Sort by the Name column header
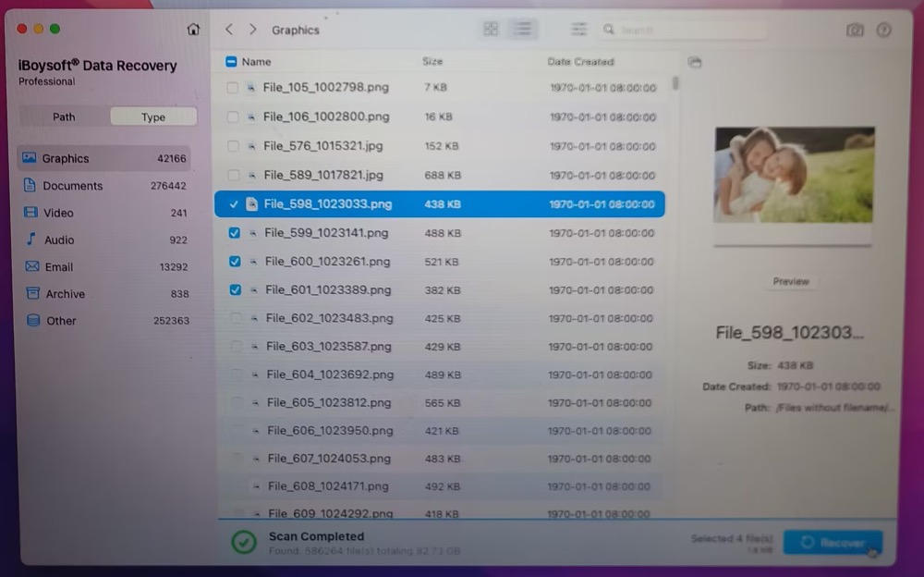Image resolution: width=924 pixels, height=577 pixels. (x=256, y=61)
